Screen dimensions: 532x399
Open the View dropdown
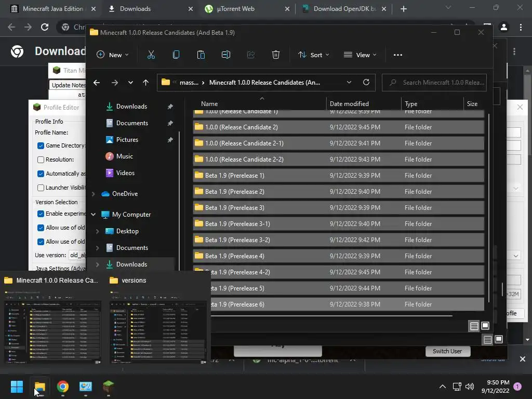coord(360,55)
